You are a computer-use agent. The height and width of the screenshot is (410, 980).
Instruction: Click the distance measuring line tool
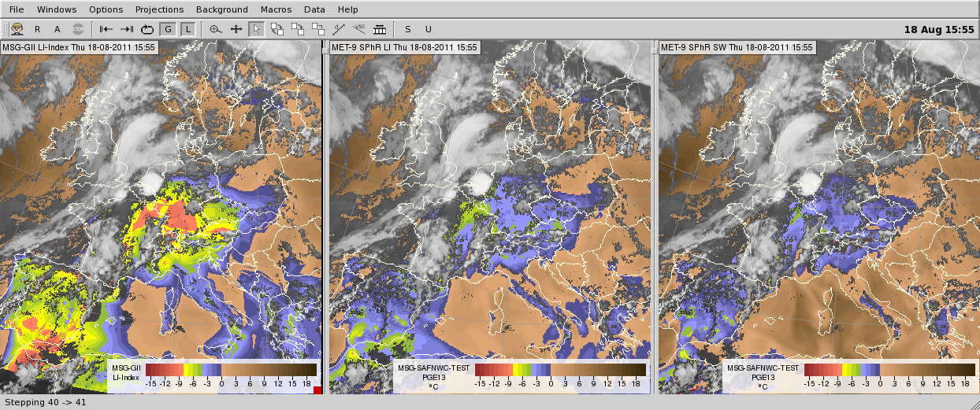[339, 29]
